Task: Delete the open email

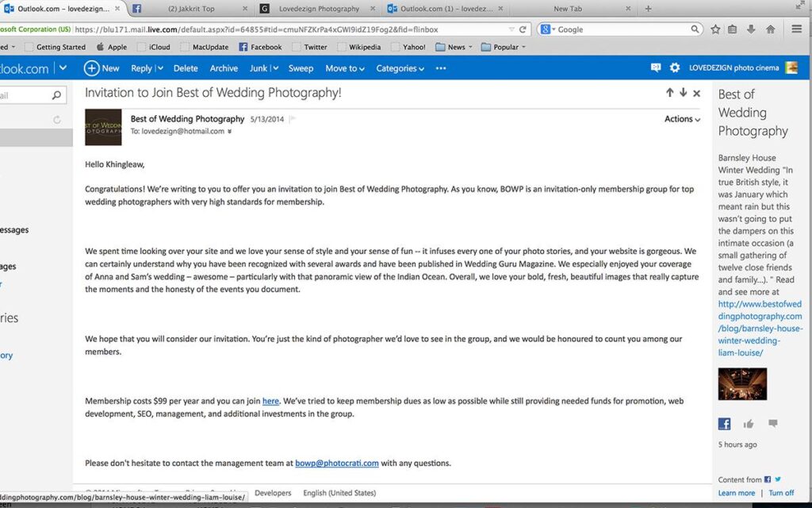Action: pos(186,68)
